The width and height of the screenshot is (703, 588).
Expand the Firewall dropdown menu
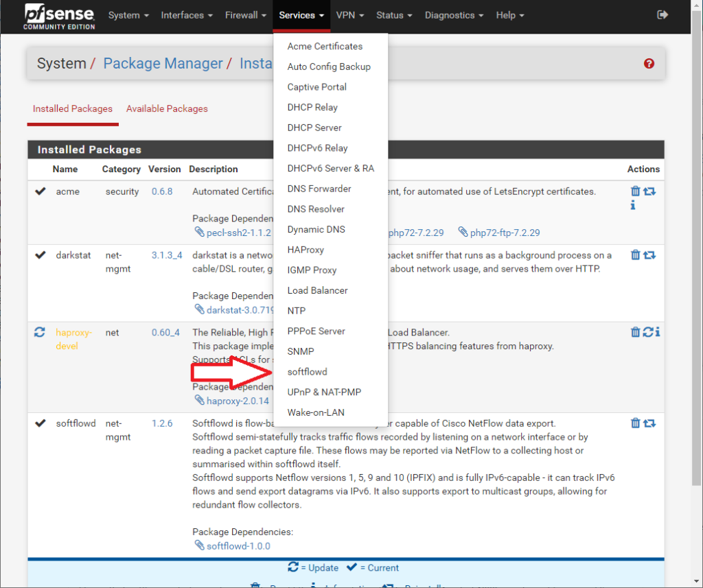[245, 15]
